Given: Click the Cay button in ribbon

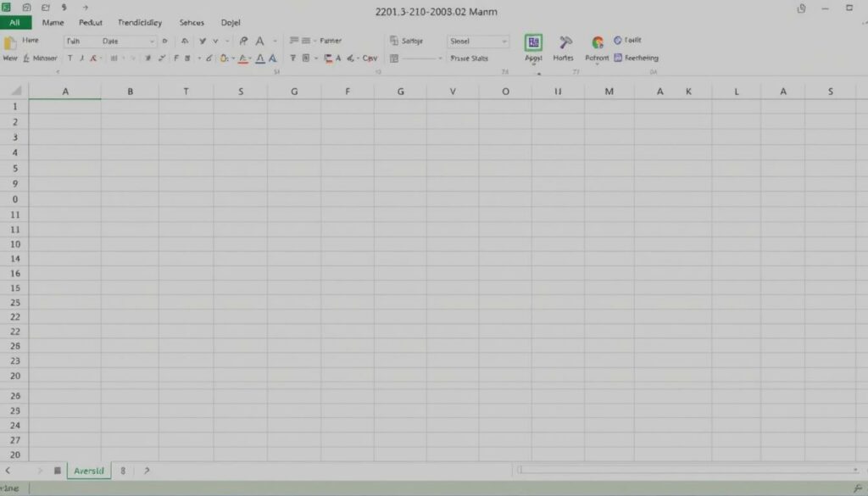Looking at the screenshot, I should pos(370,59).
